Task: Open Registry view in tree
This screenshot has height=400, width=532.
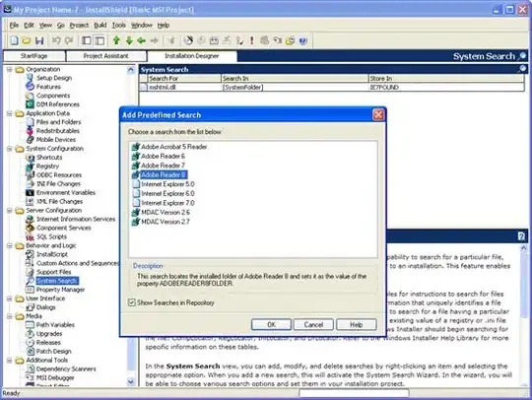Action: [x=47, y=167]
